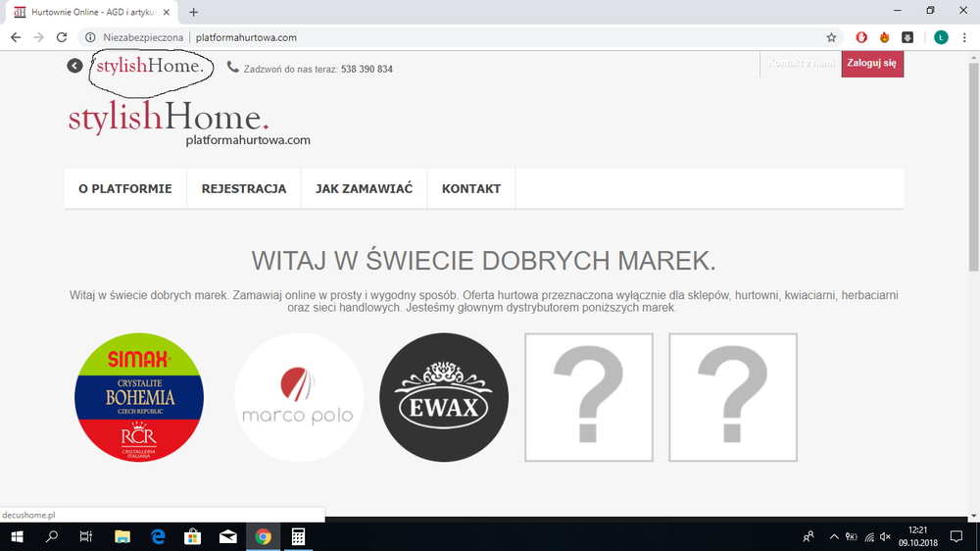Open the notification center icon

[956, 536]
